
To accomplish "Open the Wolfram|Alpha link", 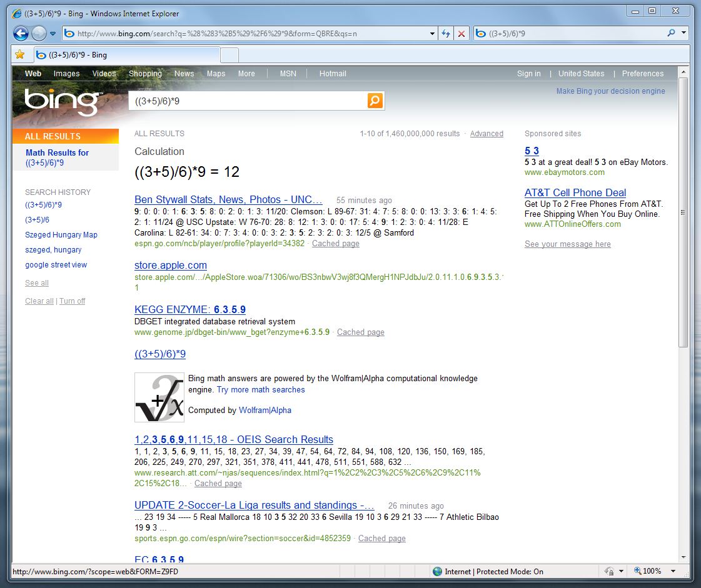I will click(x=265, y=410).
